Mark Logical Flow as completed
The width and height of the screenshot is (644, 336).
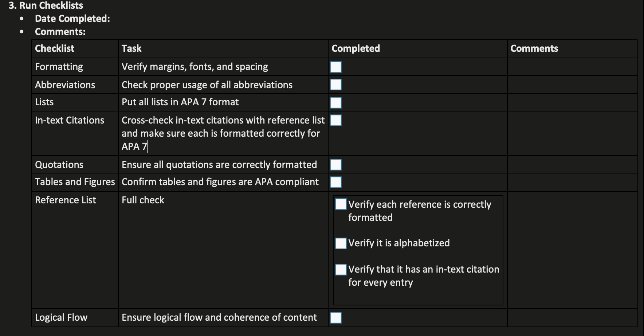pos(335,318)
